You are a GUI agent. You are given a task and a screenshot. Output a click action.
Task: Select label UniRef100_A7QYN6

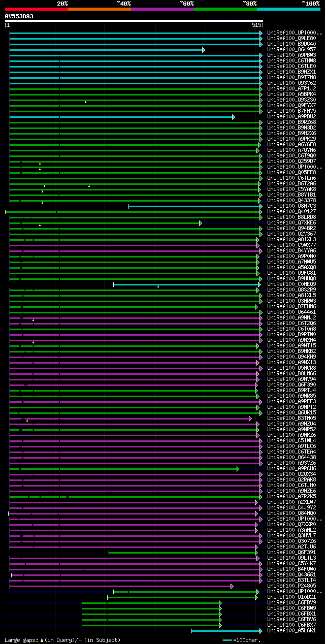pos(291,150)
